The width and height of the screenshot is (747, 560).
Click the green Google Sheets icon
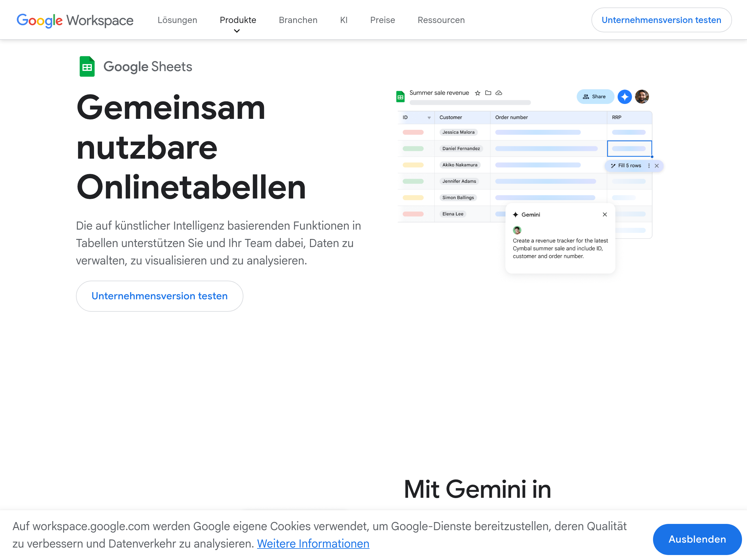click(87, 67)
